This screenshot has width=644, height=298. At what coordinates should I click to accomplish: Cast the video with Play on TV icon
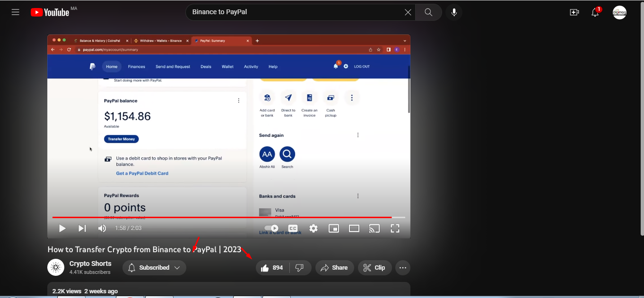pyautogui.click(x=374, y=229)
